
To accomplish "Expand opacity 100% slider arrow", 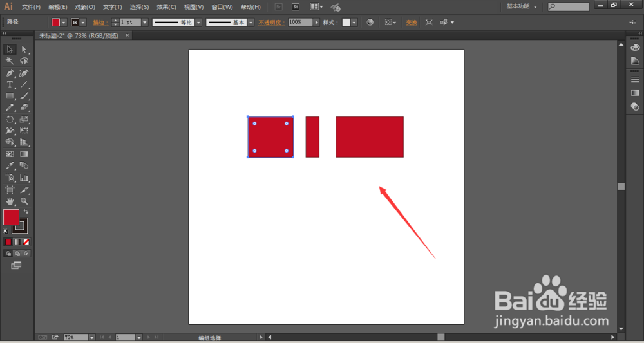I will click(x=316, y=23).
